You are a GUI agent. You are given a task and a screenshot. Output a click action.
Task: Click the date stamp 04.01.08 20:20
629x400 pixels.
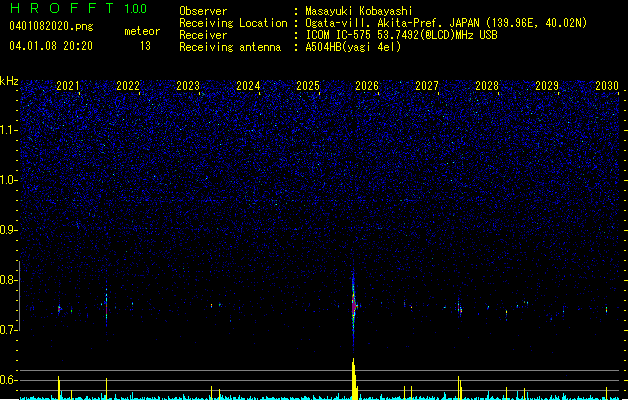51,46
